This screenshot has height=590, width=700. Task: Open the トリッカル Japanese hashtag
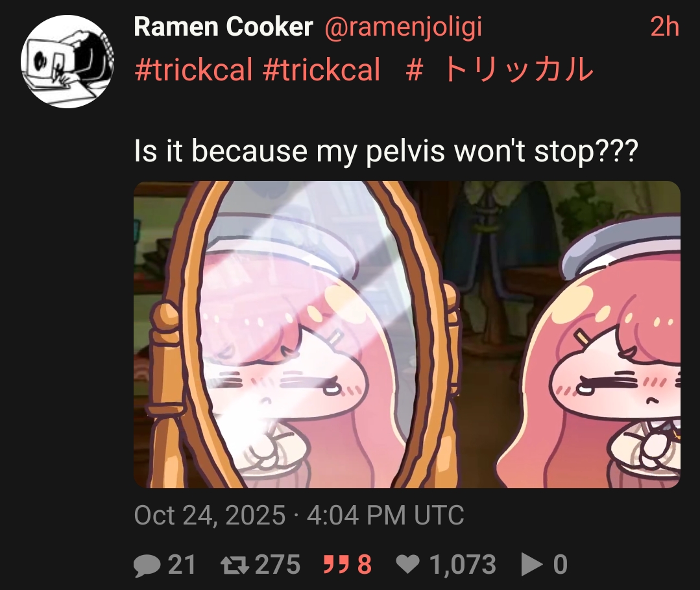point(500,70)
